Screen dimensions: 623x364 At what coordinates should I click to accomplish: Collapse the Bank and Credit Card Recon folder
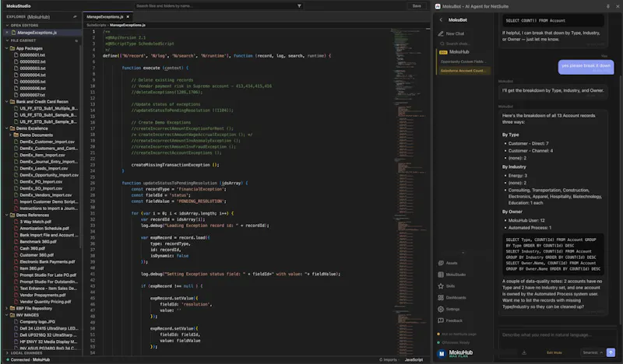point(7,102)
